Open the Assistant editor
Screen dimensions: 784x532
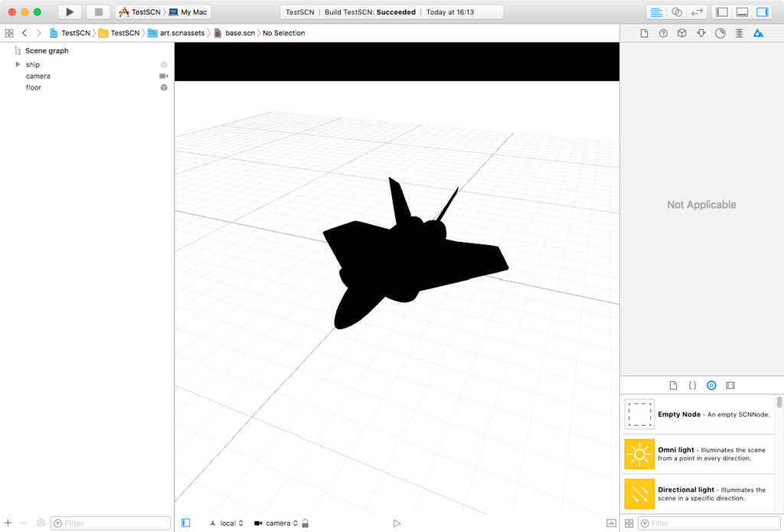(677, 12)
